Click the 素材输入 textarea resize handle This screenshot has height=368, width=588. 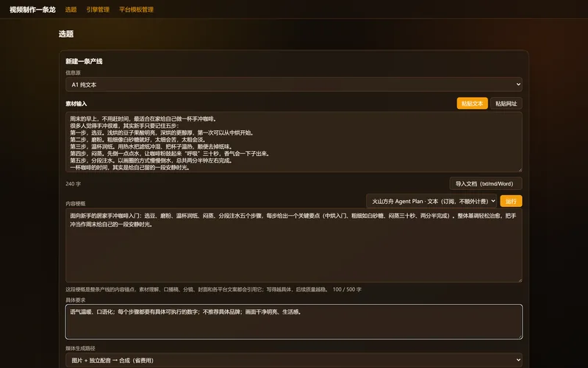click(x=520, y=170)
